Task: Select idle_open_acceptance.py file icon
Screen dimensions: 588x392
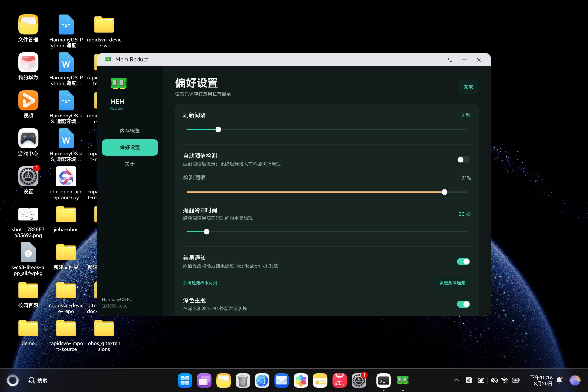Action: 66,177
